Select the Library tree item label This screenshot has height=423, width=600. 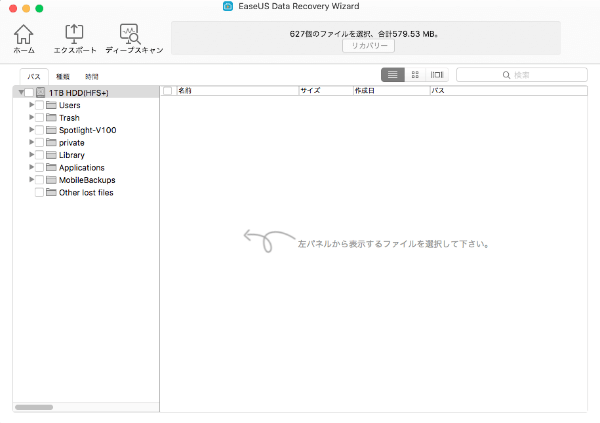72,155
